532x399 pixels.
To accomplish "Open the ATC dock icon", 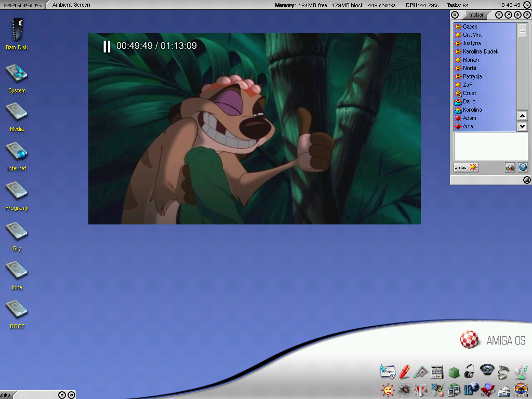I will [421, 390].
